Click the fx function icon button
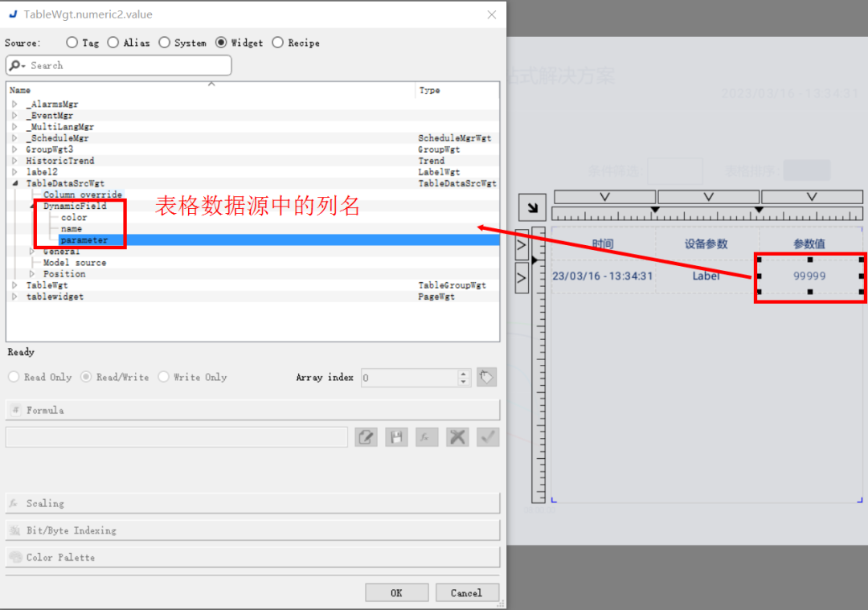 [x=427, y=437]
